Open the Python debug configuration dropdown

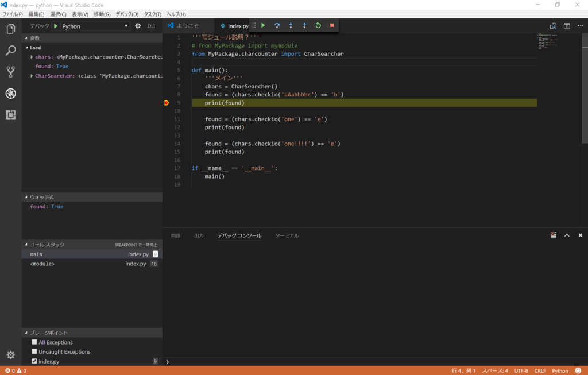coord(95,26)
